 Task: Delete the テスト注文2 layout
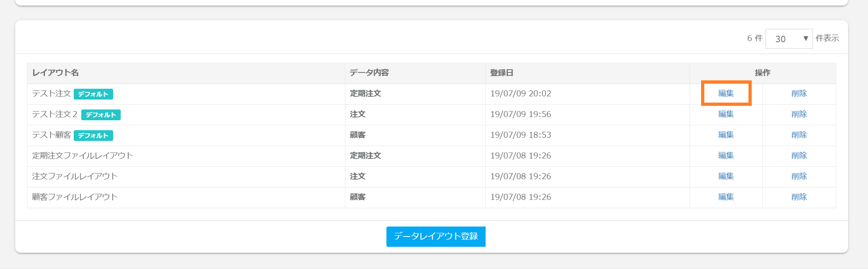(799, 114)
